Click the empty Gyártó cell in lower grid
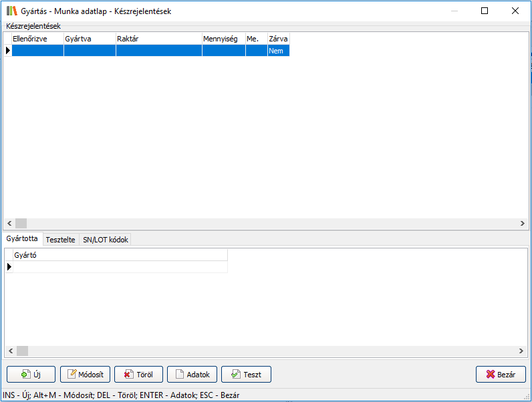This screenshot has width=532, height=402. point(120,267)
